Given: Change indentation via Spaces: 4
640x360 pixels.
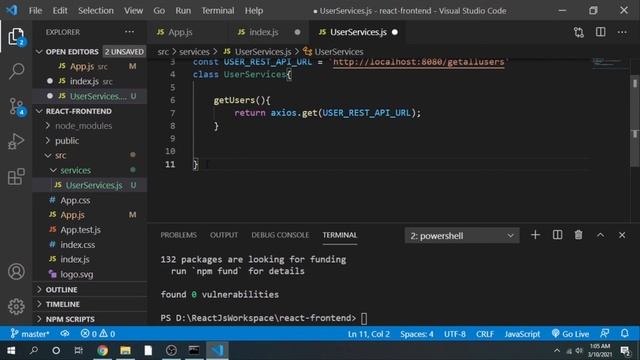Looking at the screenshot, I should click(417, 334).
